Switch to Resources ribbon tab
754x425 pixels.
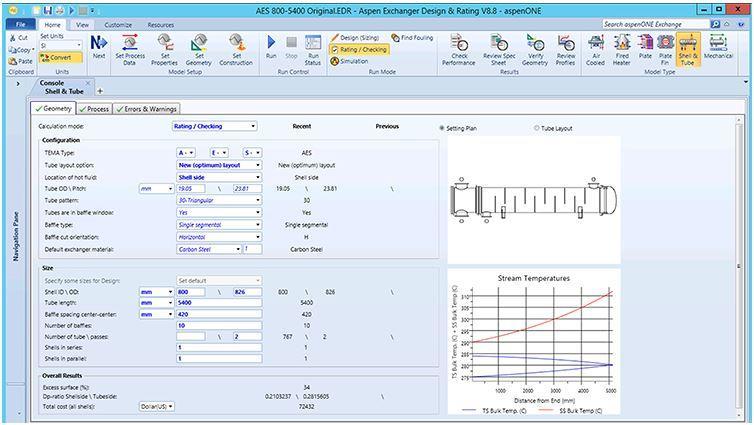[161, 25]
